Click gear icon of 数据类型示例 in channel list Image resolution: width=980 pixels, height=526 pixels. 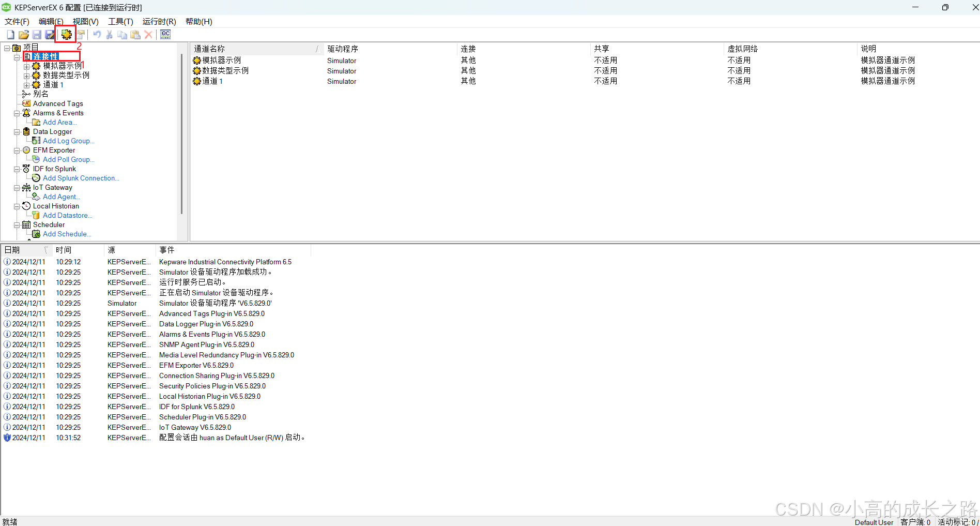[x=197, y=71]
